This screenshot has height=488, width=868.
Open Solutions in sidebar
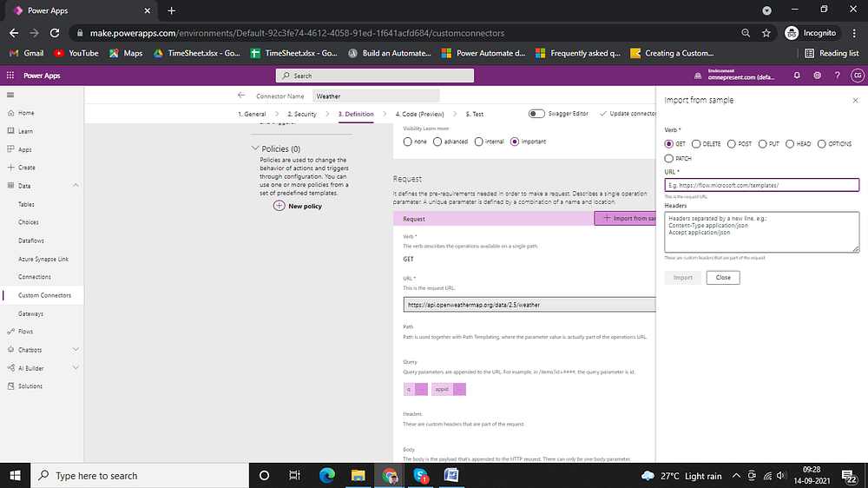point(30,386)
